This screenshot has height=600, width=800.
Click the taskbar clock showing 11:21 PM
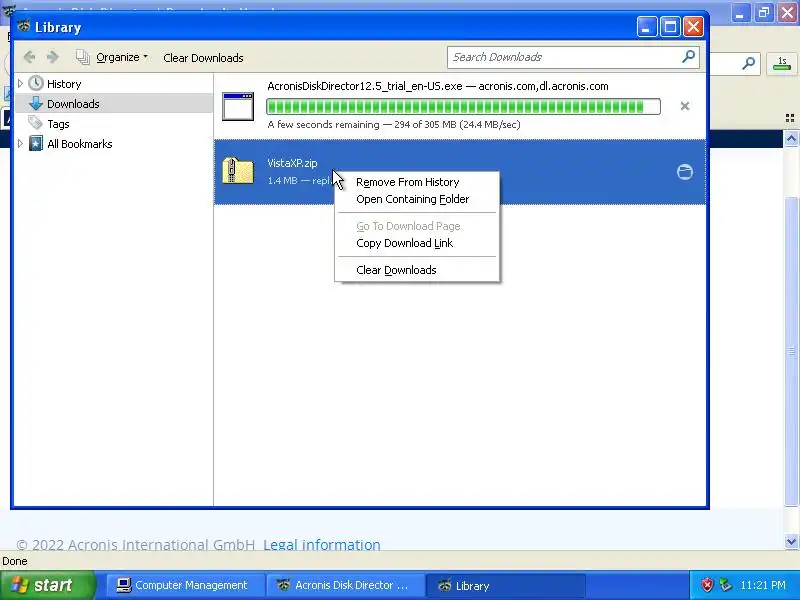pos(763,585)
